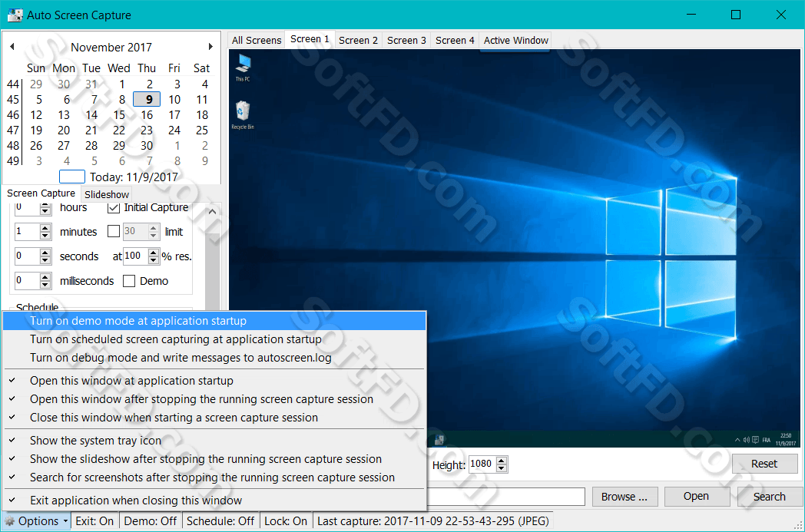Click the seconds spinner arrows
805x532 pixels.
45,256
